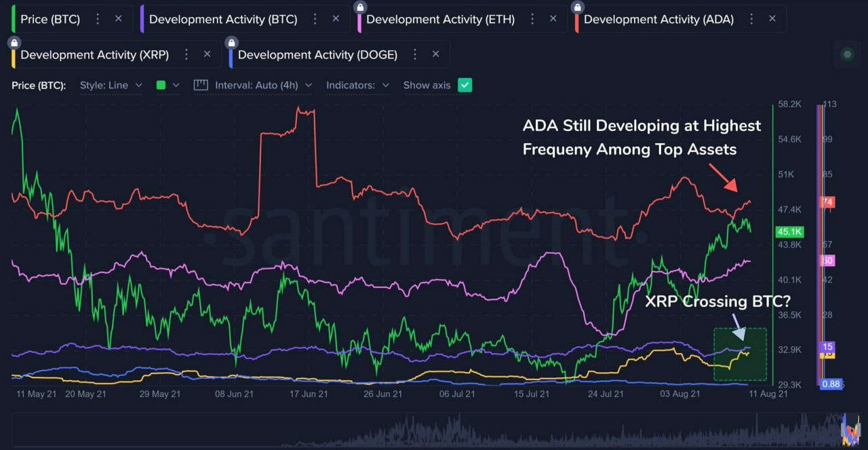
Task: Click lock icon on Development Activity (DOGE)
Action: click(x=232, y=43)
